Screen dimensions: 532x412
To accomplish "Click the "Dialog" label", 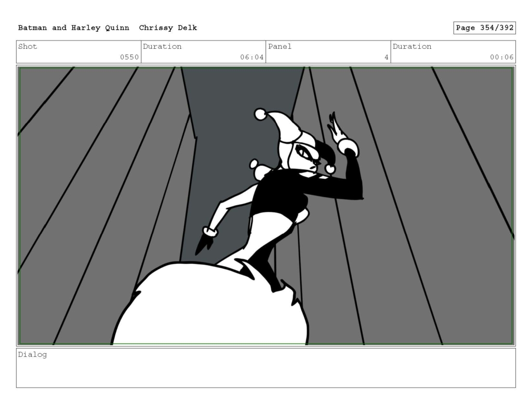I will click(x=32, y=355).
